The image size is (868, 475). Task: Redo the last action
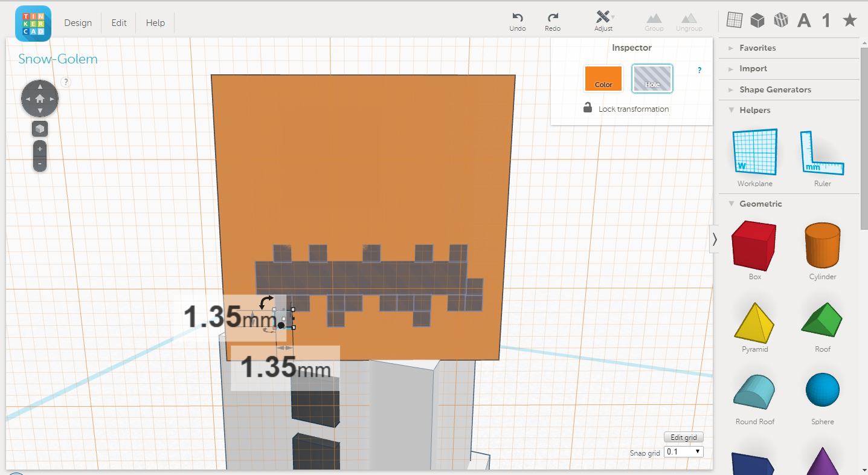553,22
